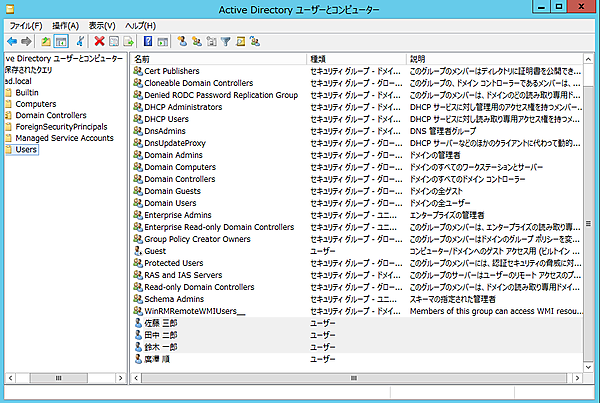Select Domain Admins group
This screenshot has height=403, width=600.
(x=173, y=155)
